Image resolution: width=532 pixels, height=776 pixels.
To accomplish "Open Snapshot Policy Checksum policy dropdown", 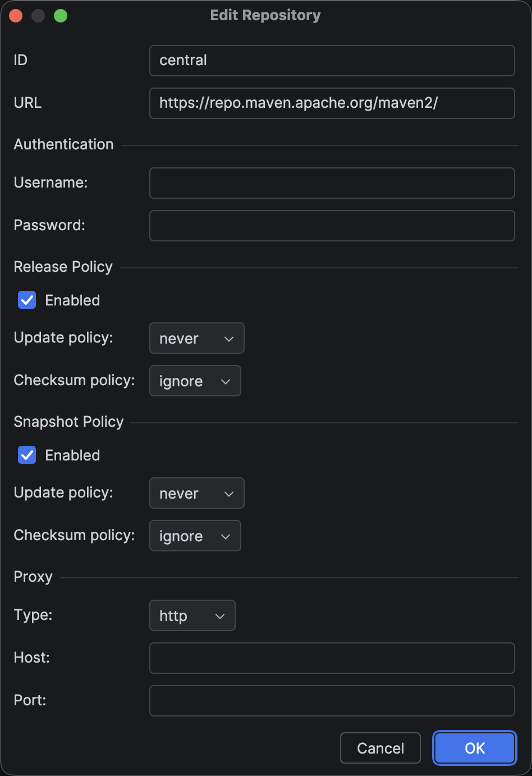I will point(195,536).
